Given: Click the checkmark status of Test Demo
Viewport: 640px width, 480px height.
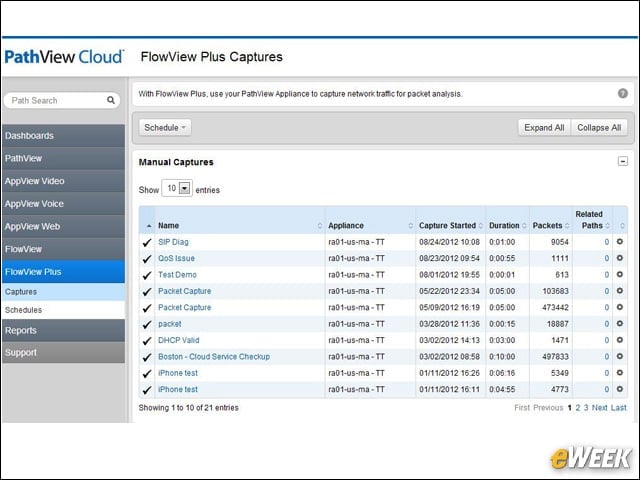Looking at the screenshot, I should [x=147, y=275].
